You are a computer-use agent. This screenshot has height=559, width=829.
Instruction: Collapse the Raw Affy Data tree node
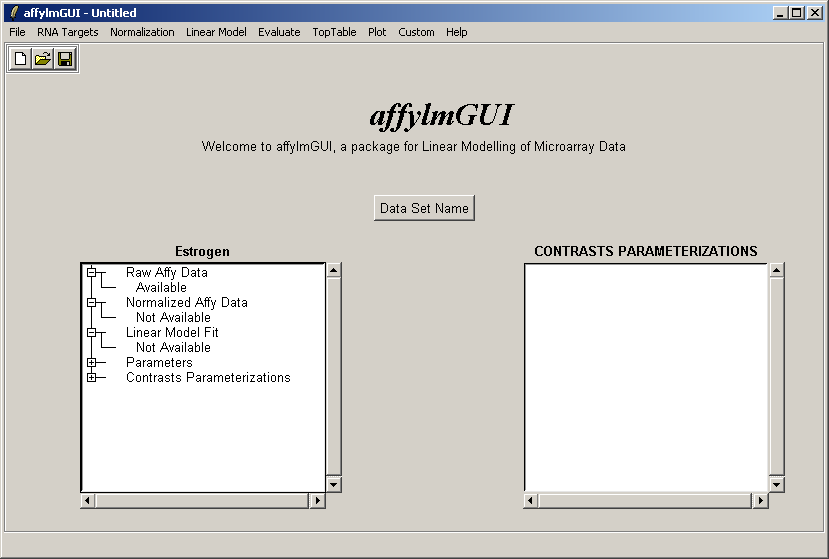pyautogui.click(x=91, y=272)
